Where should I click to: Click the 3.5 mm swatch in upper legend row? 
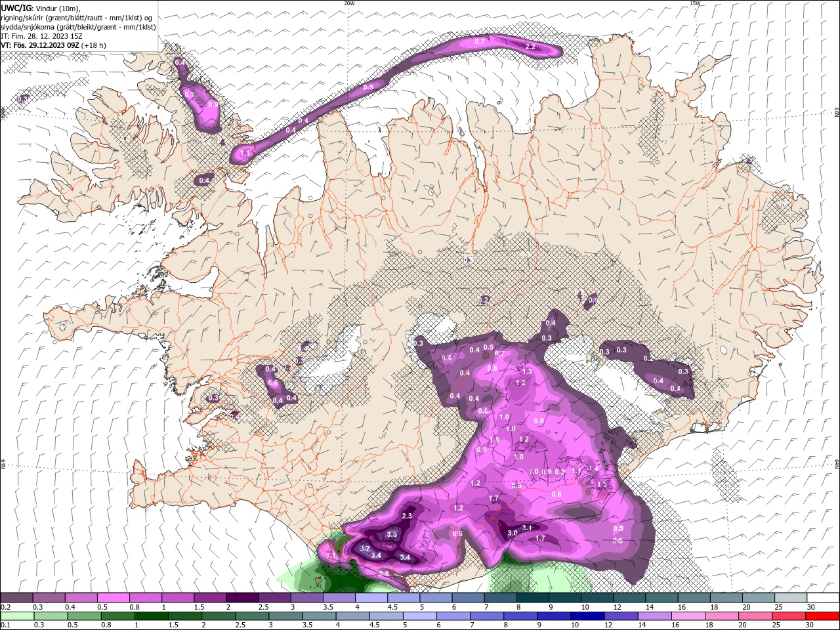click(x=339, y=598)
